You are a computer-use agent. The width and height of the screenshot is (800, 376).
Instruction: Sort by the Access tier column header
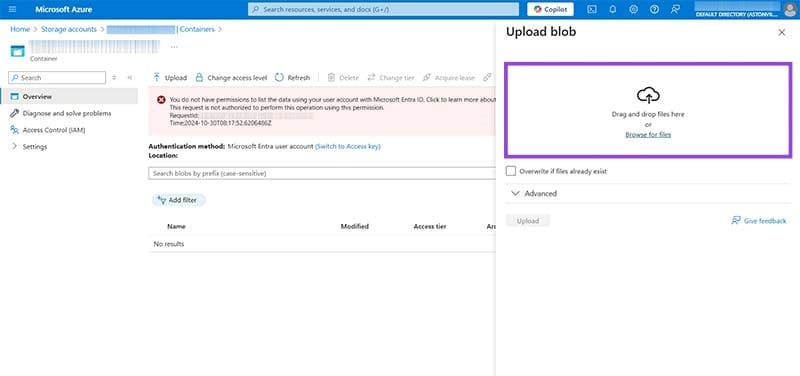pos(430,226)
